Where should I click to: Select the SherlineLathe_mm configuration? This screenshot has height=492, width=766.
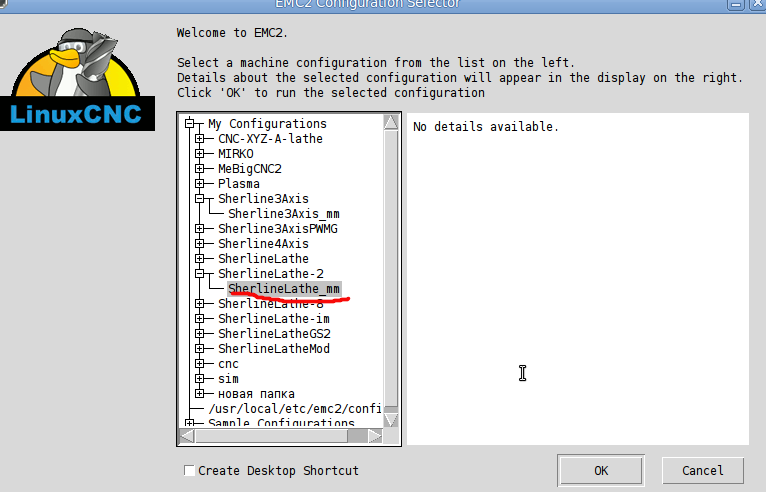tap(284, 289)
